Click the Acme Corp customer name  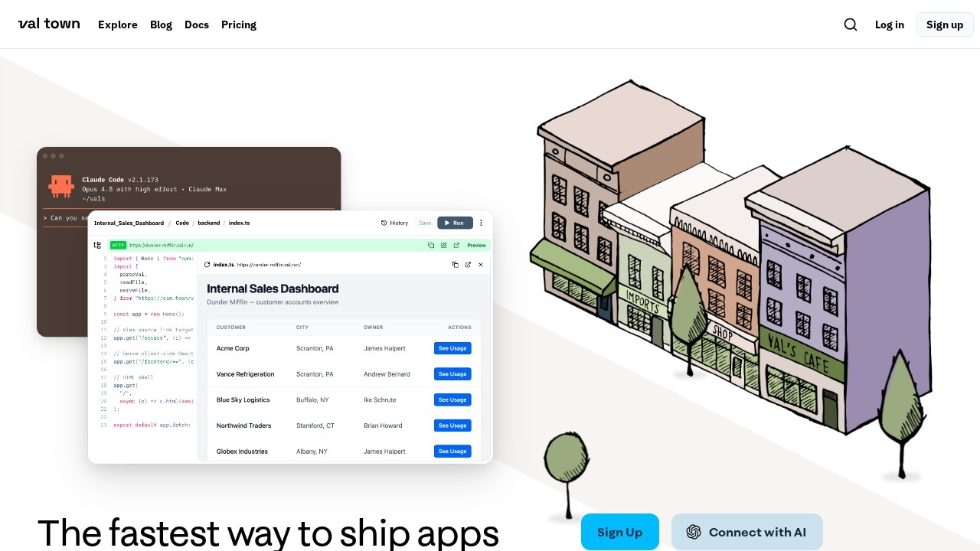233,348
